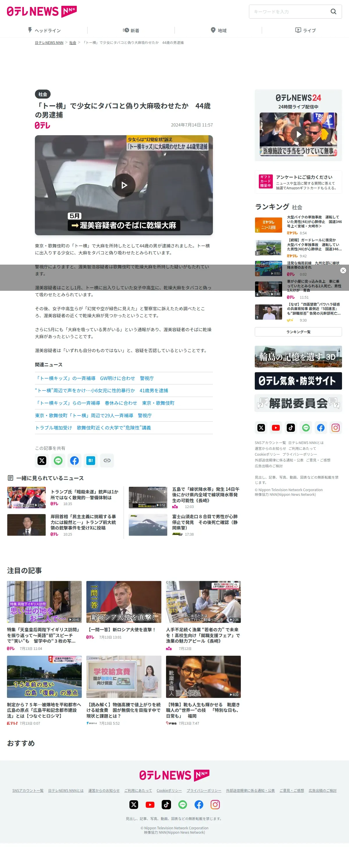Screen dimensions: 349x868
Task: Open featured 広島平和記念都市建設法 thumbnail
Action: click(44, 677)
